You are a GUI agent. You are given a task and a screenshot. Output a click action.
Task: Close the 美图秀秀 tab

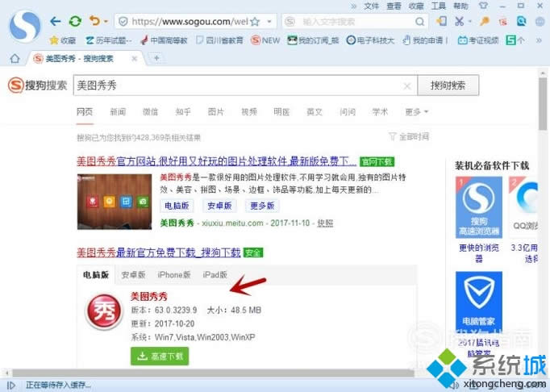click(135, 59)
